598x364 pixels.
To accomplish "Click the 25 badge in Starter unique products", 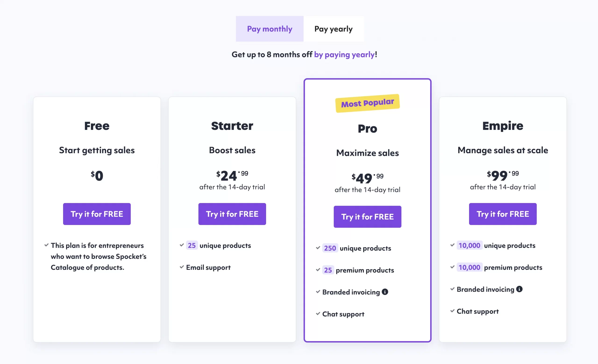I will [x=192, y=245].
